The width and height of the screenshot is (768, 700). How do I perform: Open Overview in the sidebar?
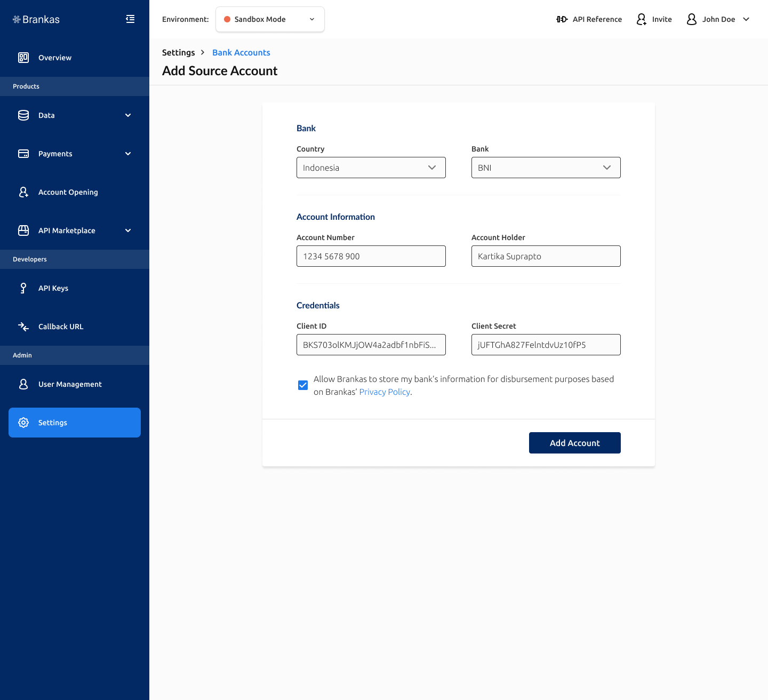pos(75,58)
